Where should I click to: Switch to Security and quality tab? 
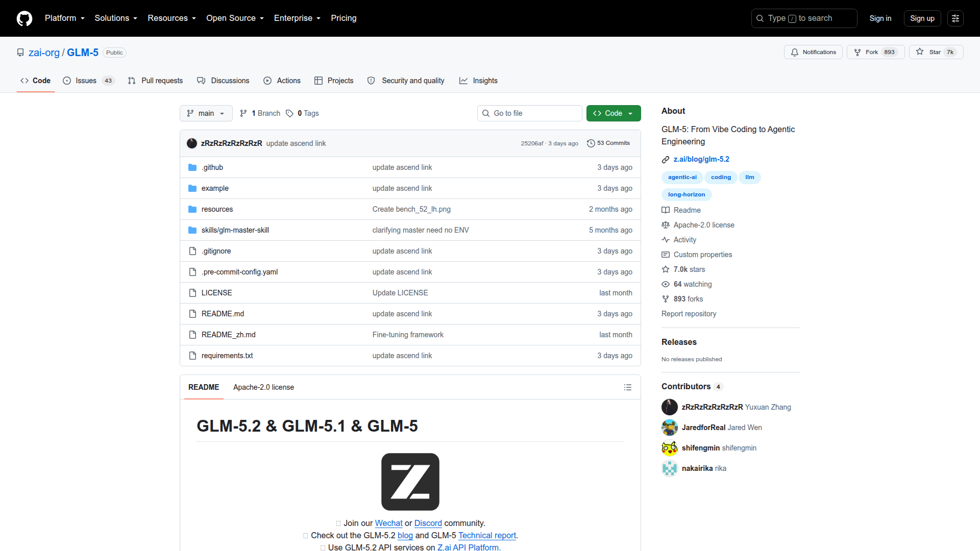[406, 81]
